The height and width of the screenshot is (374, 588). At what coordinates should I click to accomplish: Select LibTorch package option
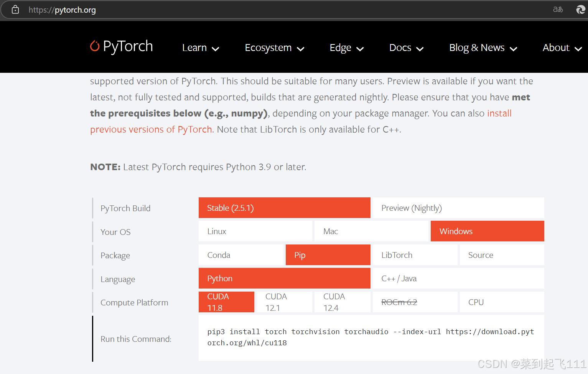pos(415,255)
